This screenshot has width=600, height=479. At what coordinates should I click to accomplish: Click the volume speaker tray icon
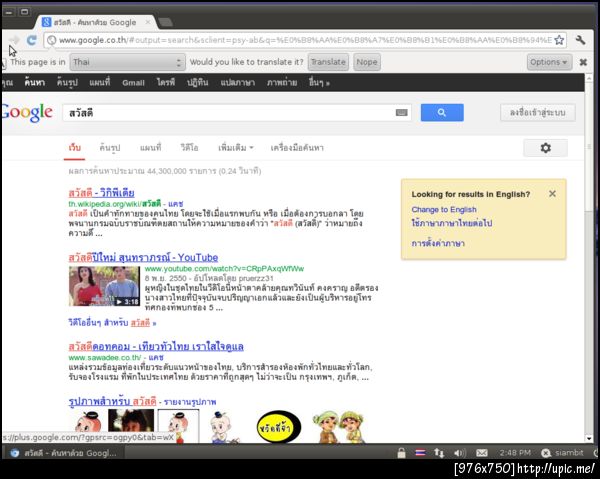[460, 453]
